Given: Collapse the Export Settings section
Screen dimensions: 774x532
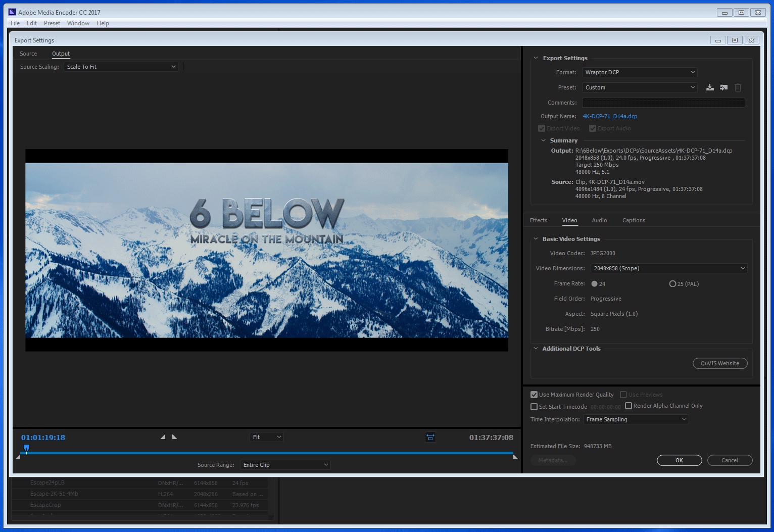Looking at the screenshot, I should point(536,58).
